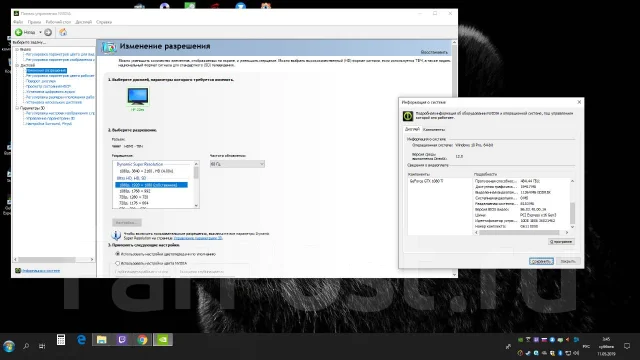This screenshot has height=360, width=640.
Task: Open Просмотр состояния HDCP tree item
Action: click(48, 87)
